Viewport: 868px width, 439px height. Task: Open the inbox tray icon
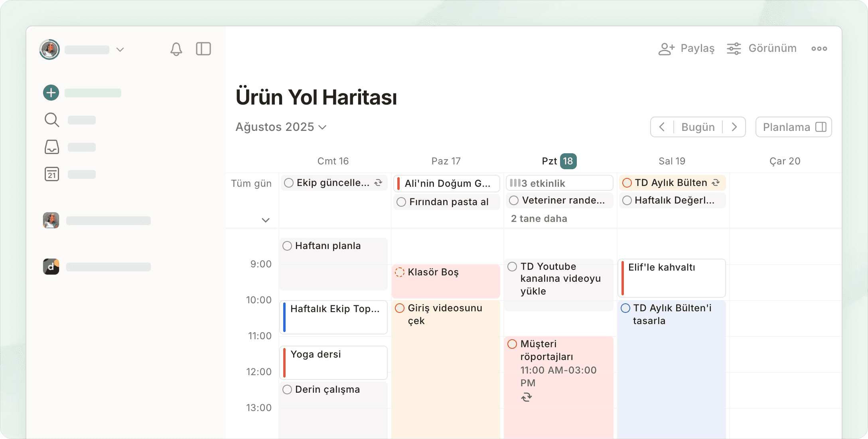coord(51,147)
